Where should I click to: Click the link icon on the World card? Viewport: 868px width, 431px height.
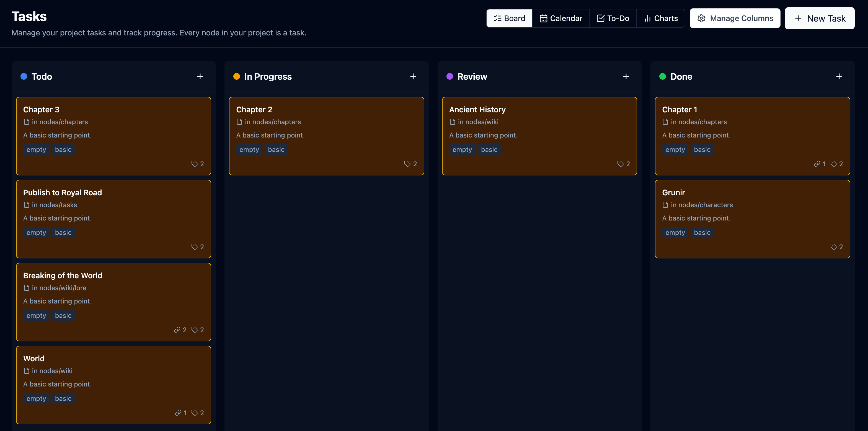(178, 412)
